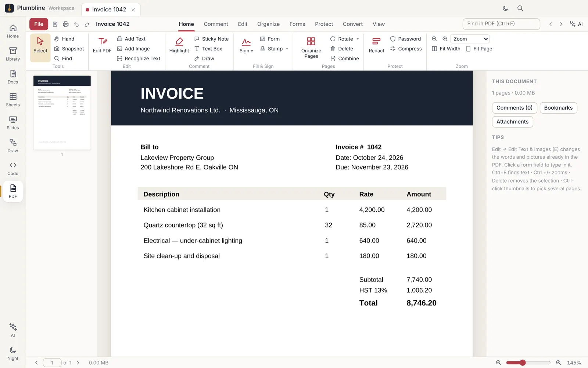The width and height of the screenshot is (588, 368).
Task: Open Attachments list
Action: 512,122
